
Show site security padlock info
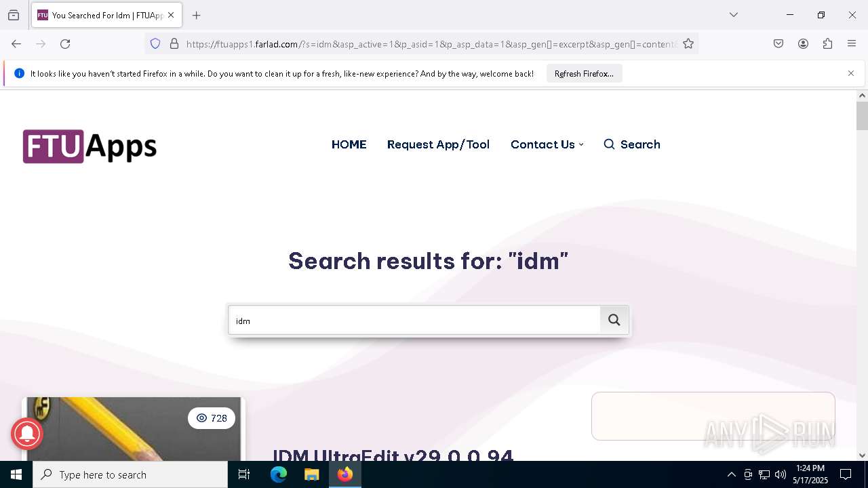coord(174,44)
